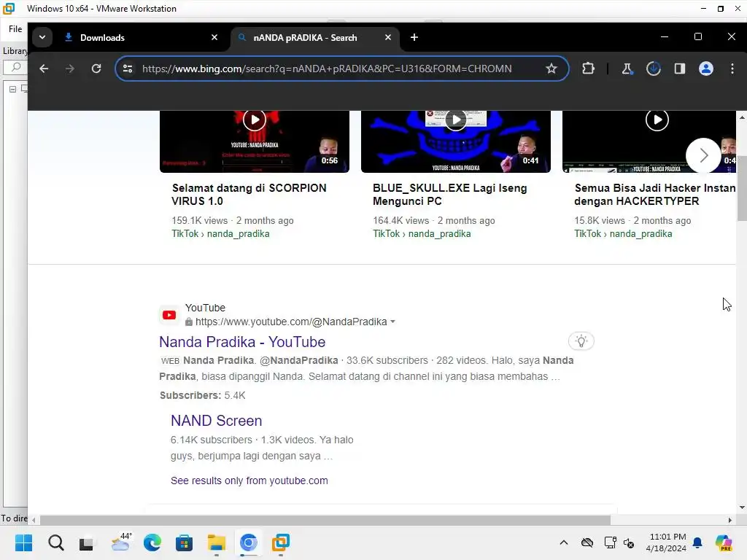
Task: Open the VMware File menu
Action: [15, 29]
